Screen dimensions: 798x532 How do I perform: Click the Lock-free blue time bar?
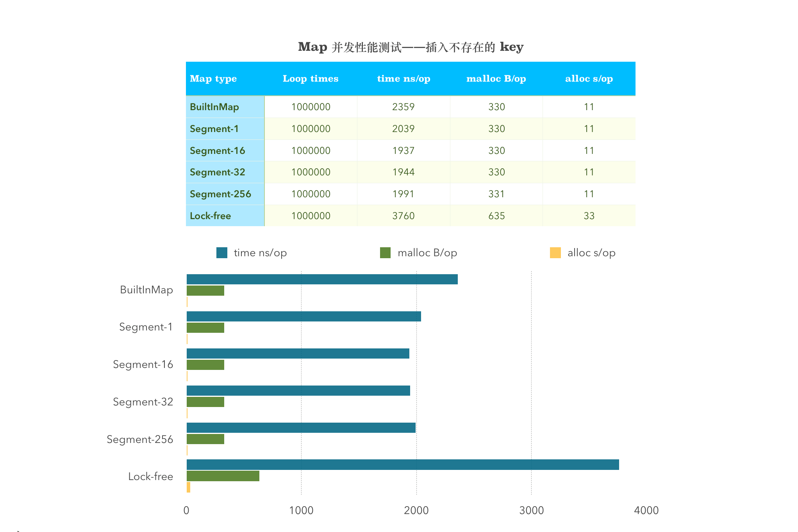402,465
